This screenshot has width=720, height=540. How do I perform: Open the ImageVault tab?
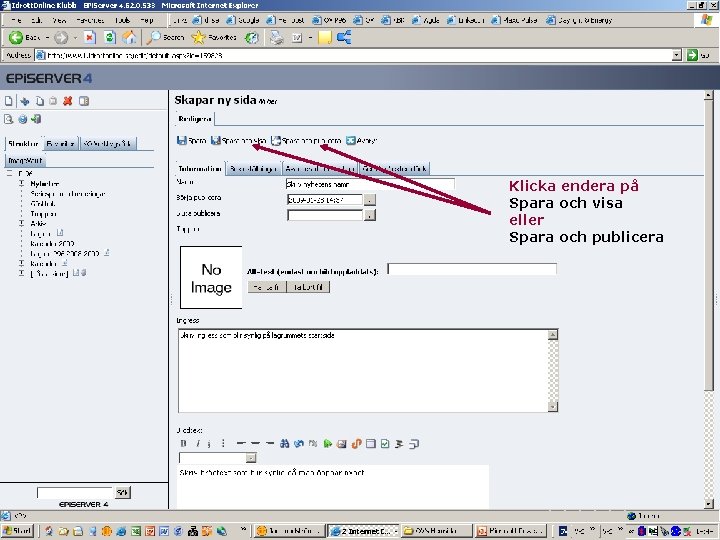click(25, 161)
